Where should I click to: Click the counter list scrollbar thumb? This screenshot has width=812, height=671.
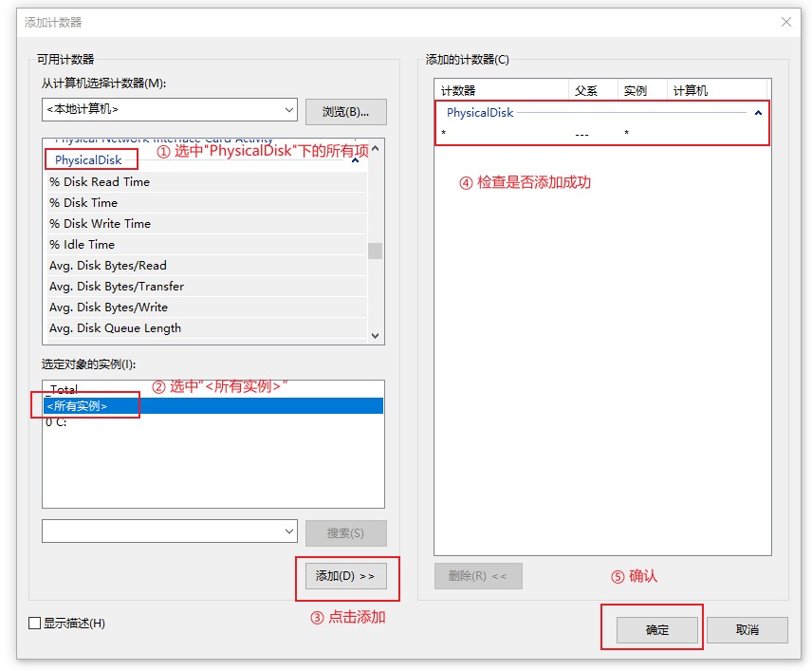tap(376, 251)
